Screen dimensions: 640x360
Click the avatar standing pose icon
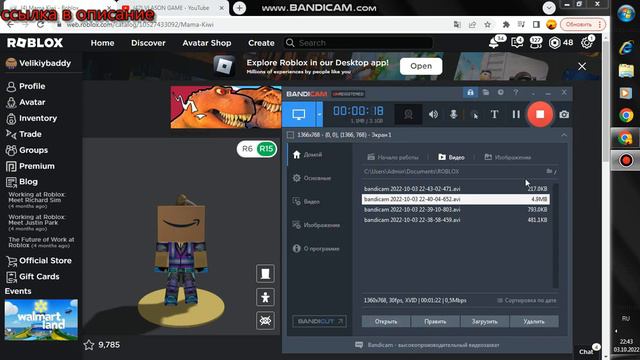[x=265, y=297]
